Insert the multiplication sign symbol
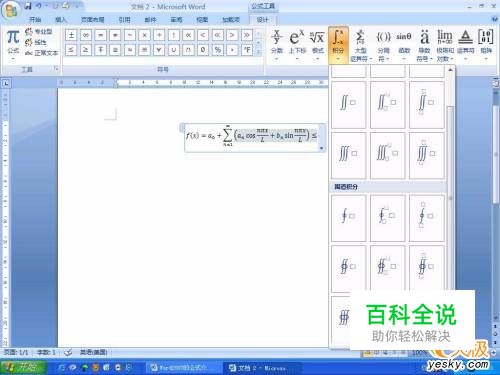This screenshot has height=375, width=500. pyautogui.click(x=144, y=35)
